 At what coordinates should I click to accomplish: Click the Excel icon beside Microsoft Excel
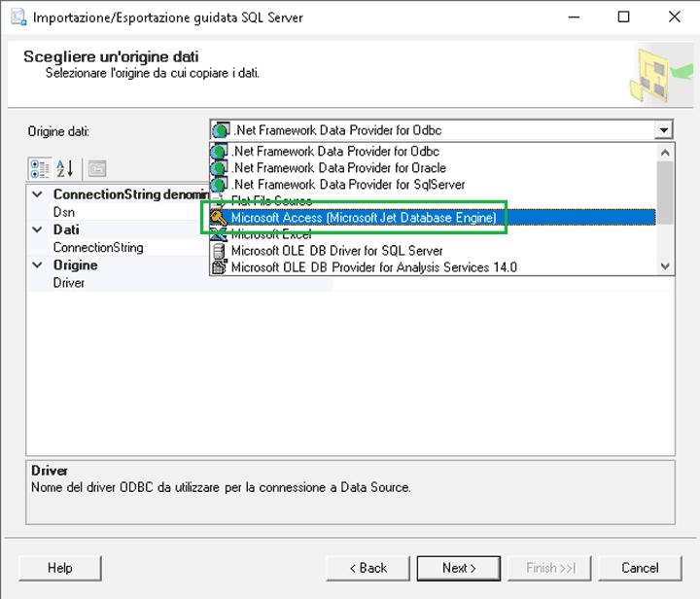click(x=219, y=234)
